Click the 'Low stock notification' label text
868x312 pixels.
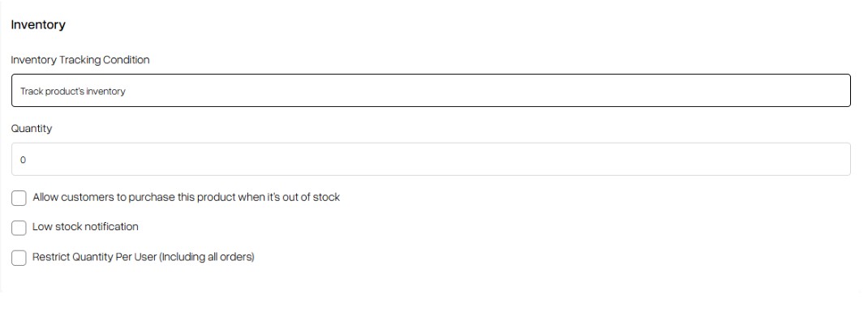click(85, 227)
